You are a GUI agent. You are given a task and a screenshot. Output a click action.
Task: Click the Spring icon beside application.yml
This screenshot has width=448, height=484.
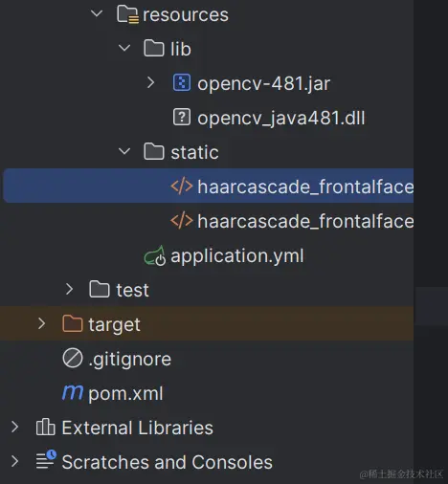coord(155,255)
